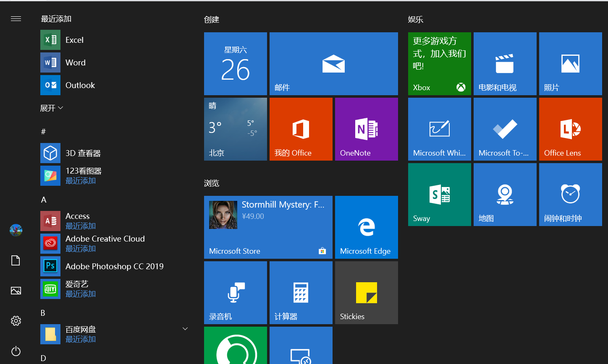Click the D letter group header
Image resolution: width=608 pixels, height=364 pixels.
coord(43,358)
